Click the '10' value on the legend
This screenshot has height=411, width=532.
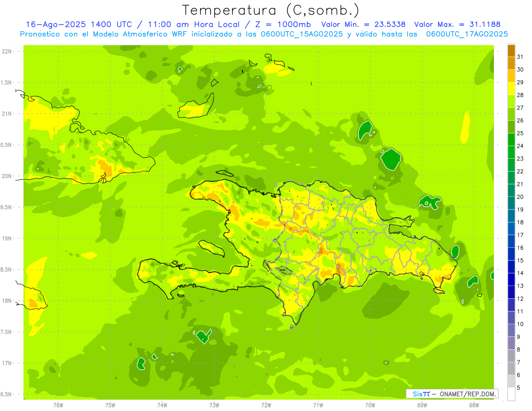pyautogui.click(x=520, y=324)
